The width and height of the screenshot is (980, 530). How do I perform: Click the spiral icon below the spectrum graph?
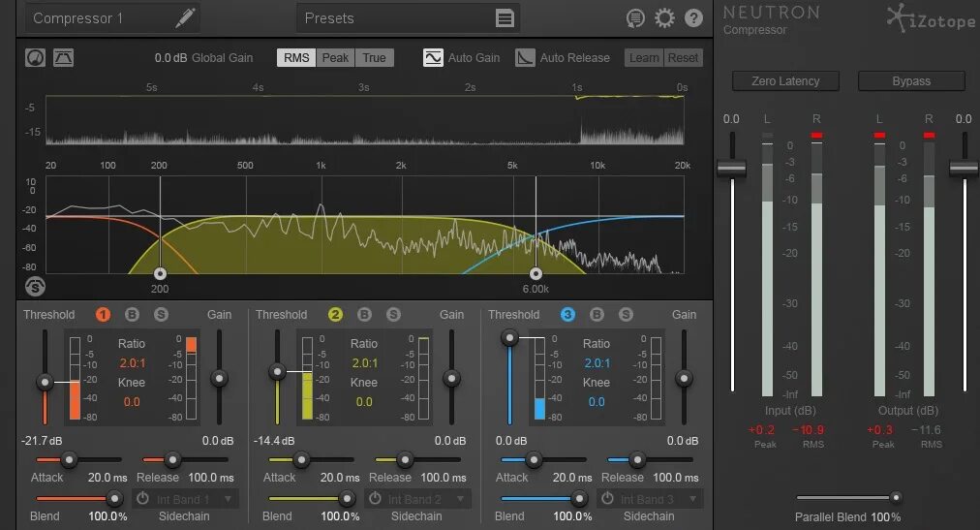(35, 287)
